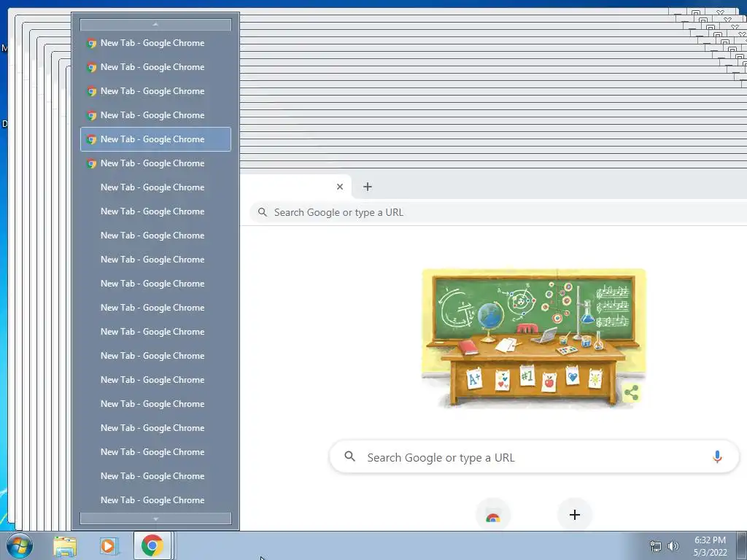Click the taskbar clock showing 6:32 PM
The height and width of the screenshot is (560, 747).
tap(710, 546)
